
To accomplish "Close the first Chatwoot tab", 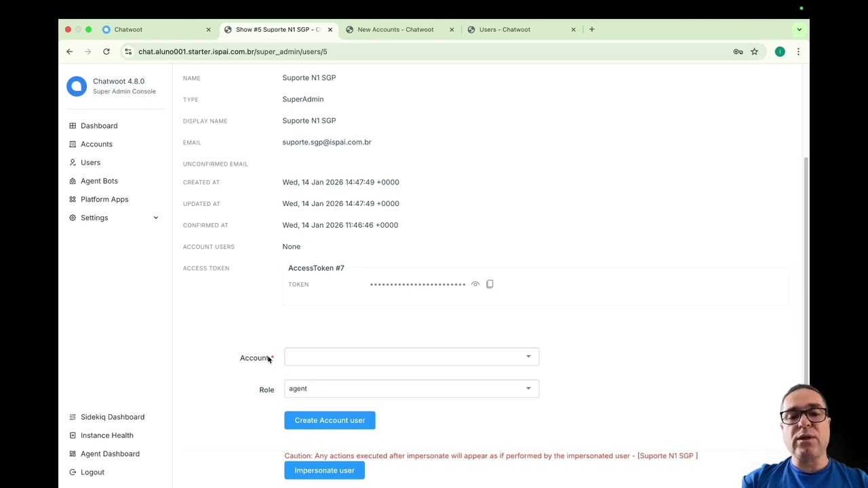I will point(208,29).
